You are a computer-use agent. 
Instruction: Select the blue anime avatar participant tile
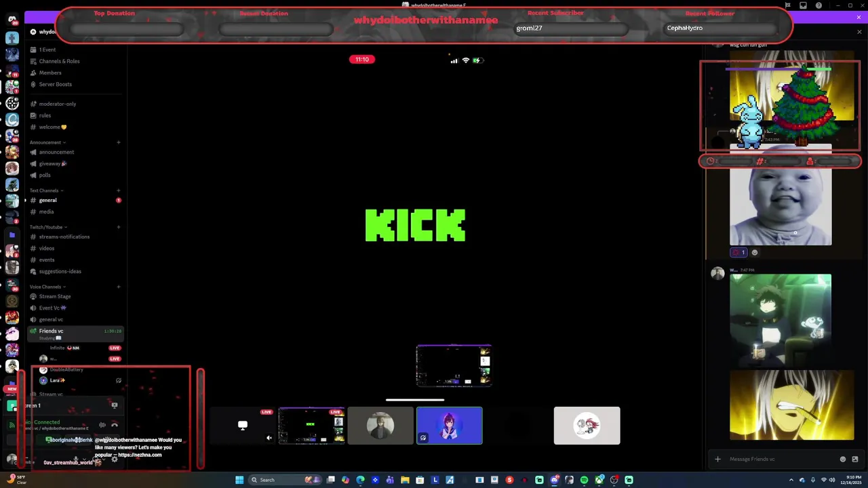tap(450, 426)
